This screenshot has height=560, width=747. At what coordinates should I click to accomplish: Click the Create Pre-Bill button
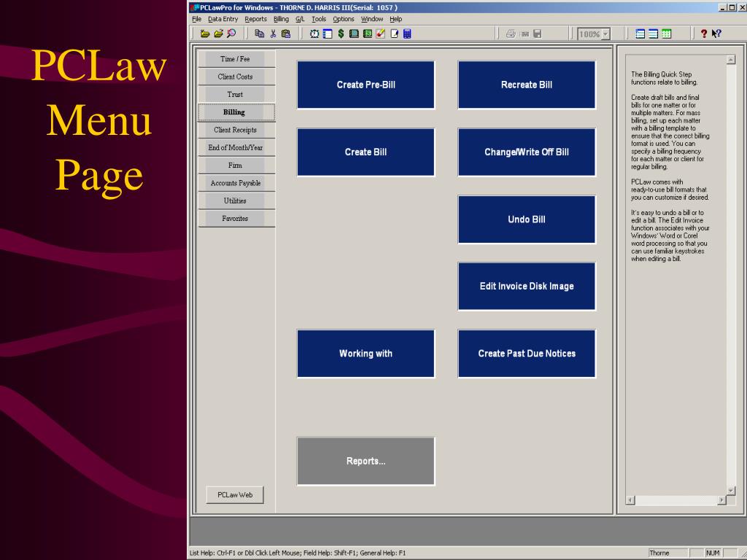366,85
